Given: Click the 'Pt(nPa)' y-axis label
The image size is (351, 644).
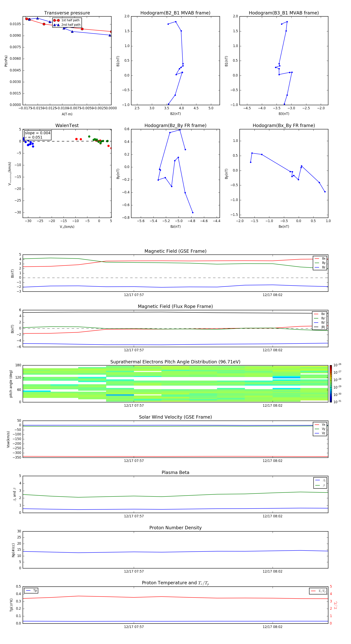Looking at the screenshot, I should point(6,61).
